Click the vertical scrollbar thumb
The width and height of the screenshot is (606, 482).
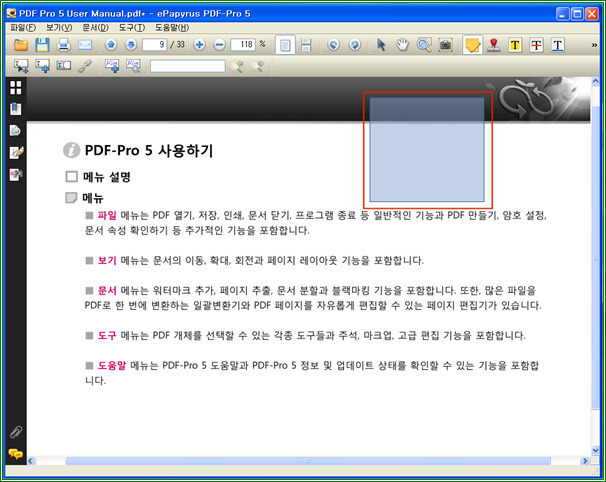click(595, 257)
